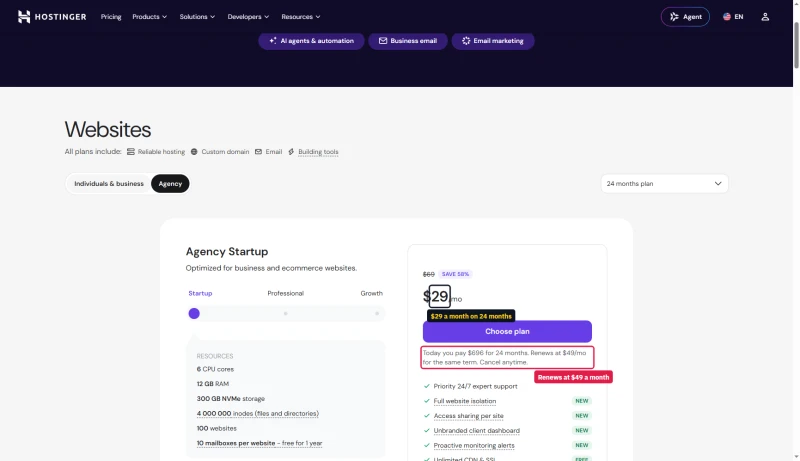Expand the Solutions menu
This screenshot has height=461, width=800.
click(x=197, y=17)
